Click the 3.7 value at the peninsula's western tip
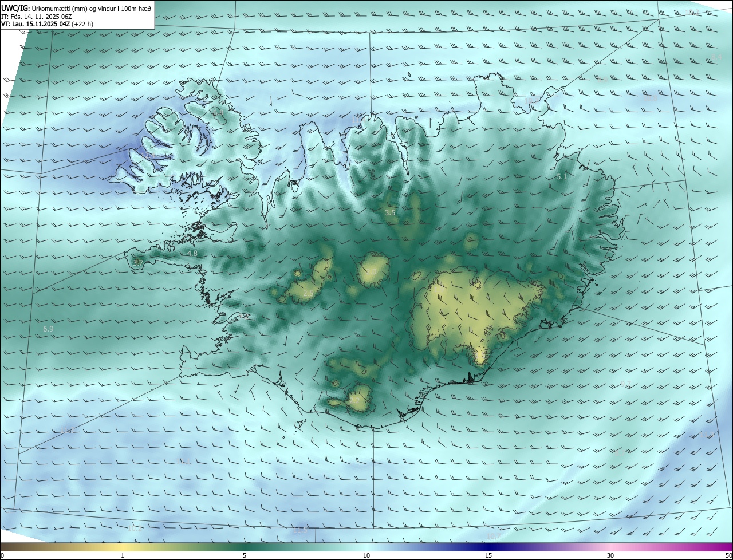Image resolution: width=733 pixels, height=560 pixels. coord(137,263)
